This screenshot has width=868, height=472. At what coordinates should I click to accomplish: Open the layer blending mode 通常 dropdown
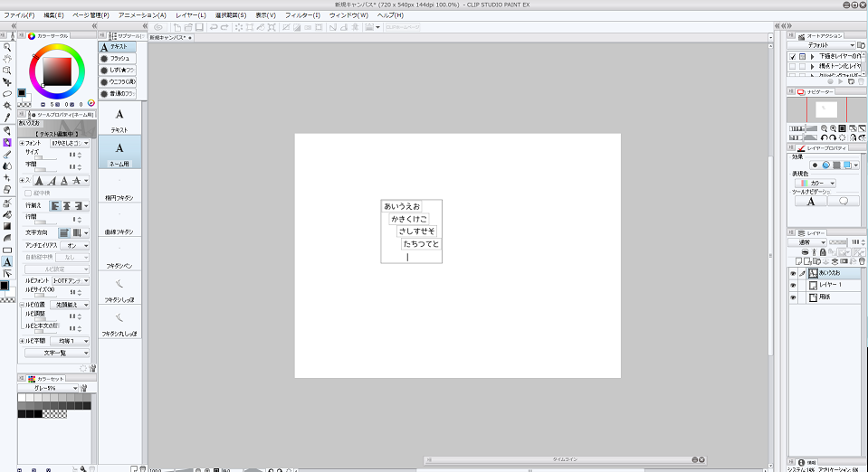[807, 242]
